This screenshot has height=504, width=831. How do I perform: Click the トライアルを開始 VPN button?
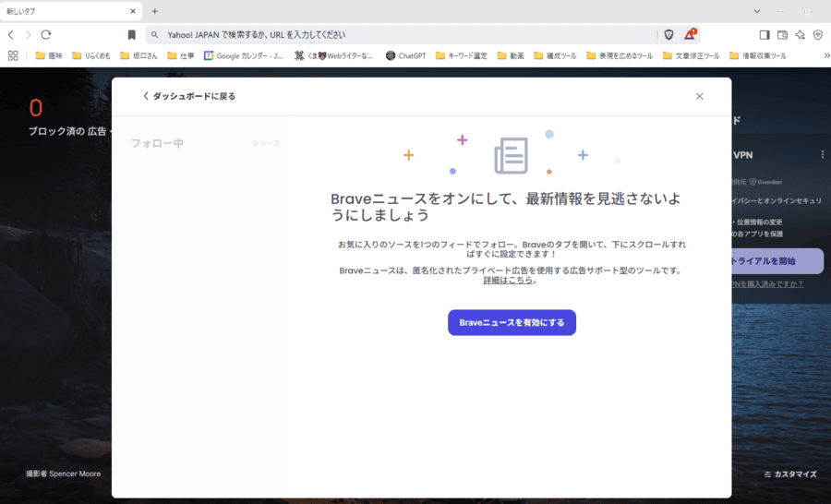click(777, 260)
